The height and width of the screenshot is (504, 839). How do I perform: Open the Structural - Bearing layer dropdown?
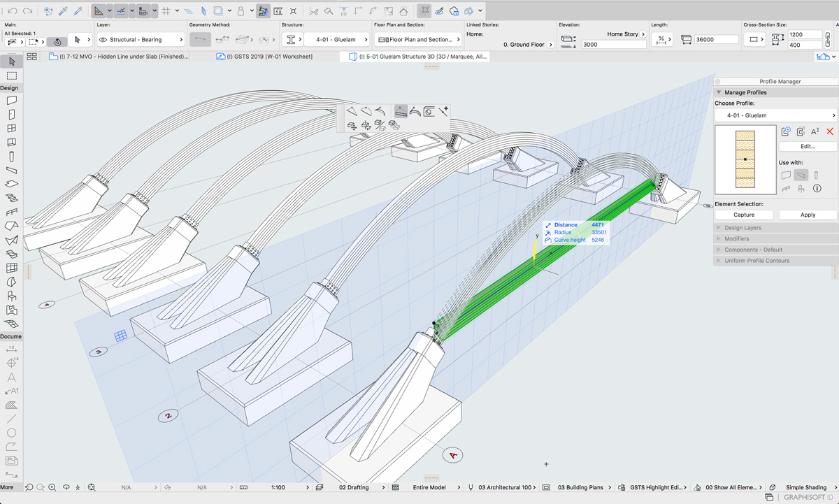[x=141, y=40]
